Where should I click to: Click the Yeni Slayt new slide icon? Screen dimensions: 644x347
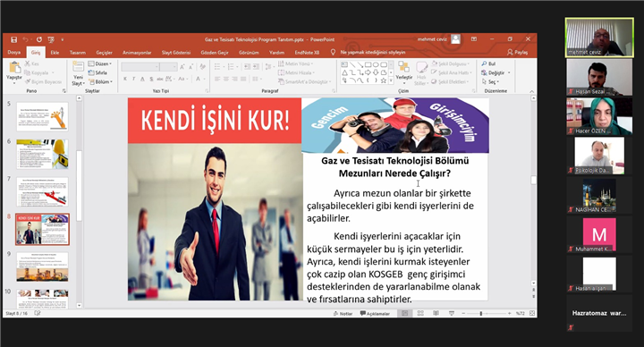click(78, 66)
